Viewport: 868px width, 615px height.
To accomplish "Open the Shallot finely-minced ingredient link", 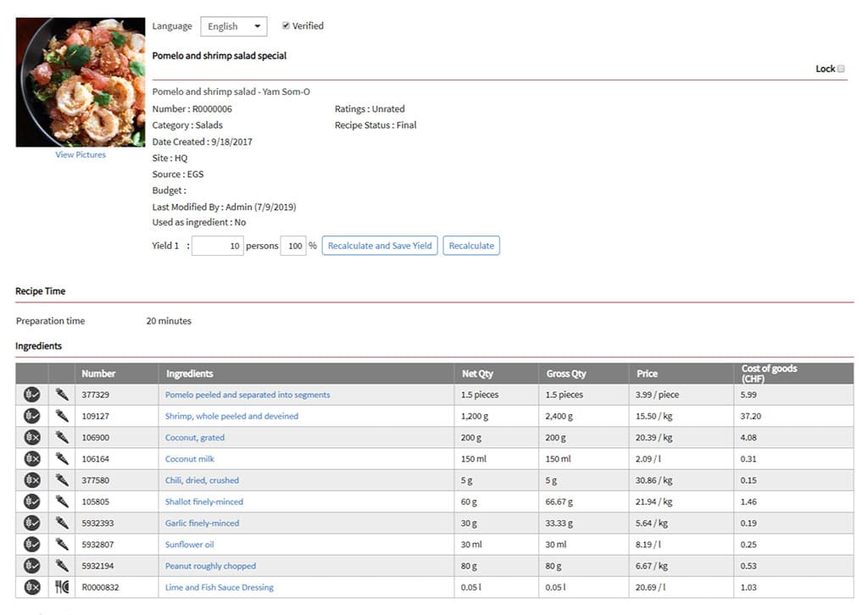I will point(203,501).
